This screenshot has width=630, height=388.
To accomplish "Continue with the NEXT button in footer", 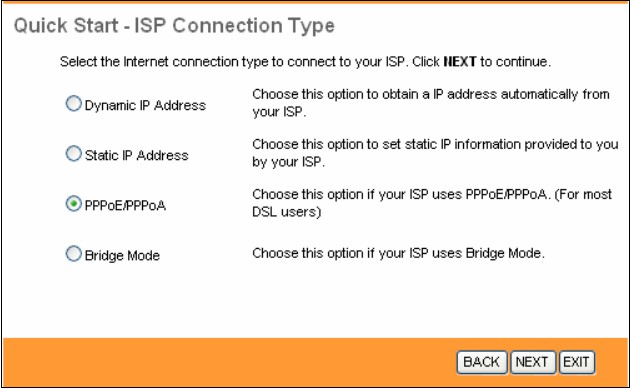I will coord(532,362).
